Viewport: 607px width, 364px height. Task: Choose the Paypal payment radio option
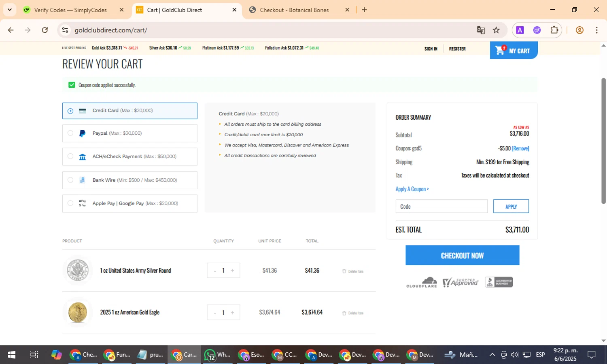pyautogui.click(x=70, y=133)
